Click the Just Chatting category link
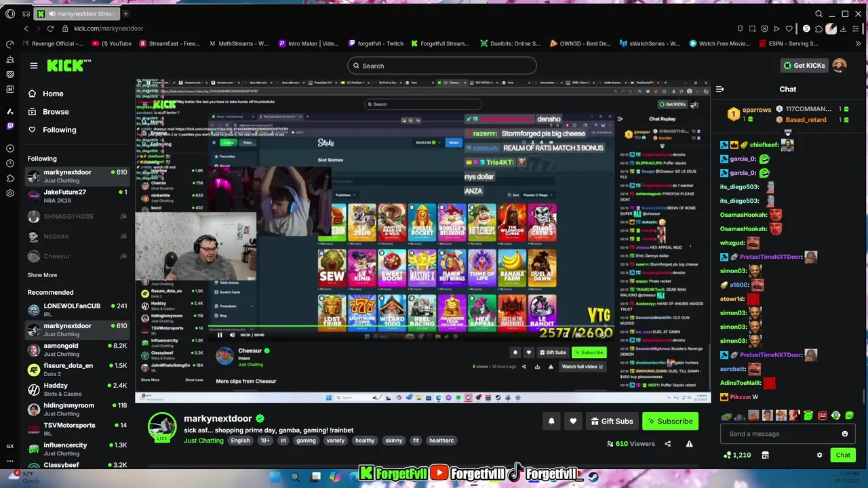The height and width of the screenshot is (488, 868). (203, 441)
